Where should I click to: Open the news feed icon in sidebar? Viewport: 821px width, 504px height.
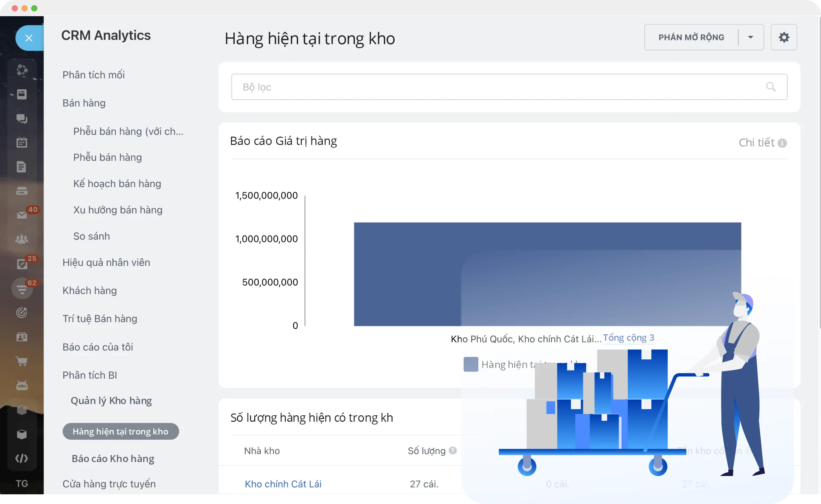pos(22,94)
